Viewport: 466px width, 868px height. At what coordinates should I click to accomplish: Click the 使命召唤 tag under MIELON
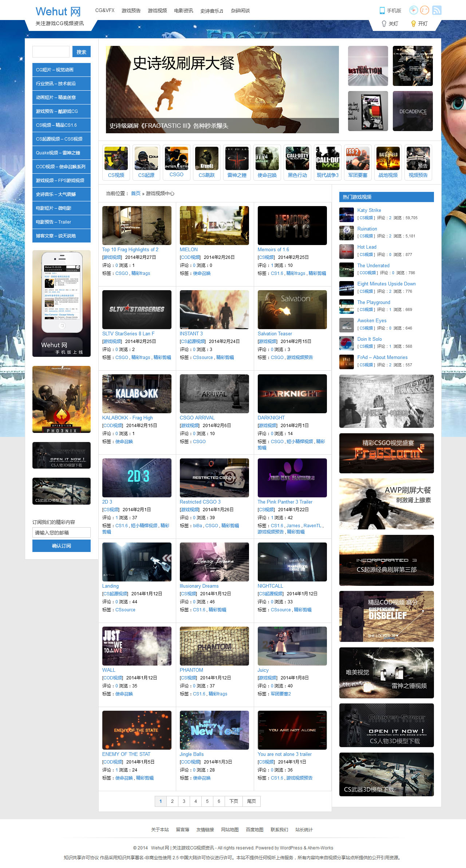tap(202, 273)
